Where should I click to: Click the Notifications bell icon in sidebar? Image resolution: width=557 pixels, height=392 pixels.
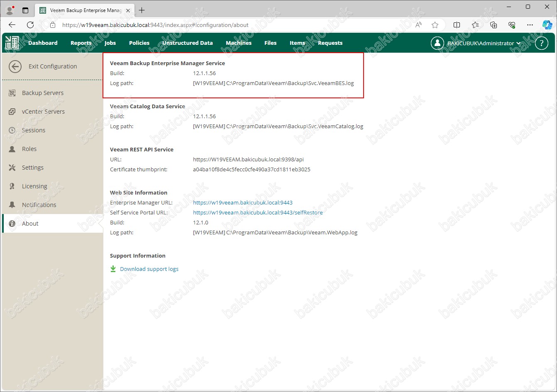coord(12,205)
